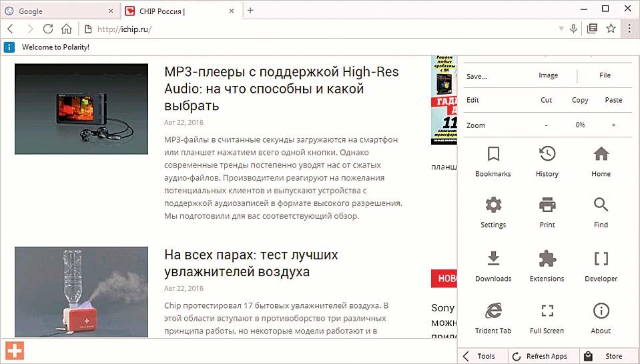Click the star to bookmark page
This screenshot has width=640, height=364.
pyautogui.click(x=611, y=29)
